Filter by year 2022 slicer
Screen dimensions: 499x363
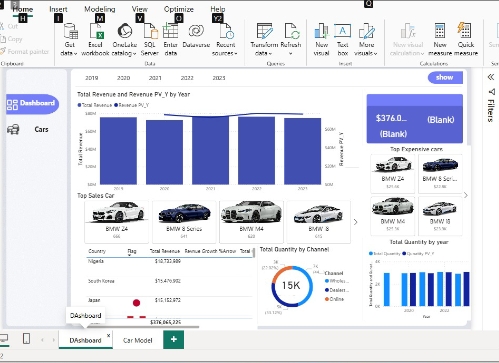(187, 78)
